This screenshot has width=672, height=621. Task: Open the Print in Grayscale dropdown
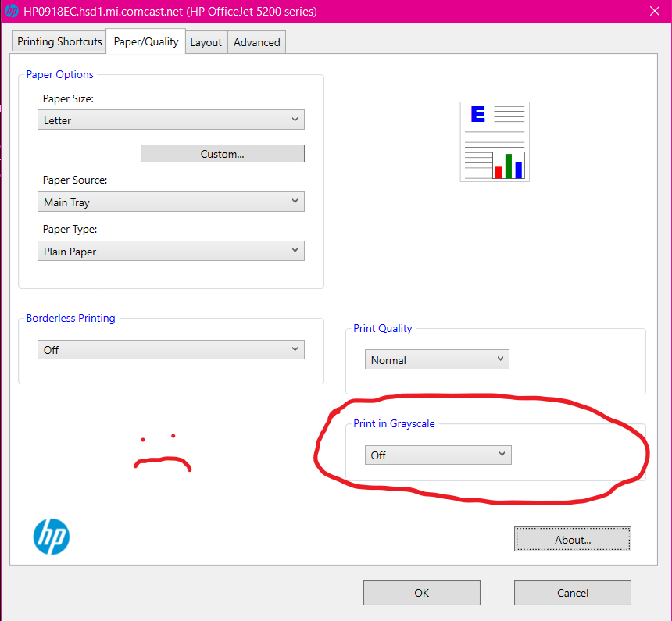(x=438, y=455)
